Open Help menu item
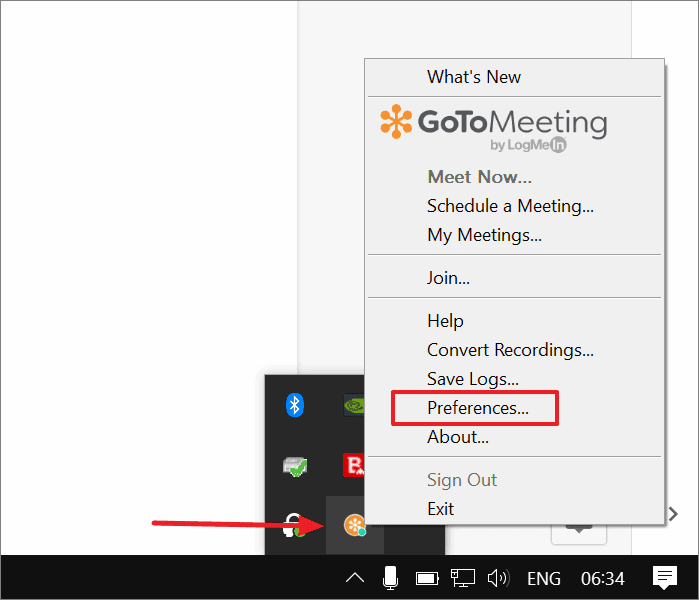The height and width of the screenshot is (600, 699). [514, 321]
